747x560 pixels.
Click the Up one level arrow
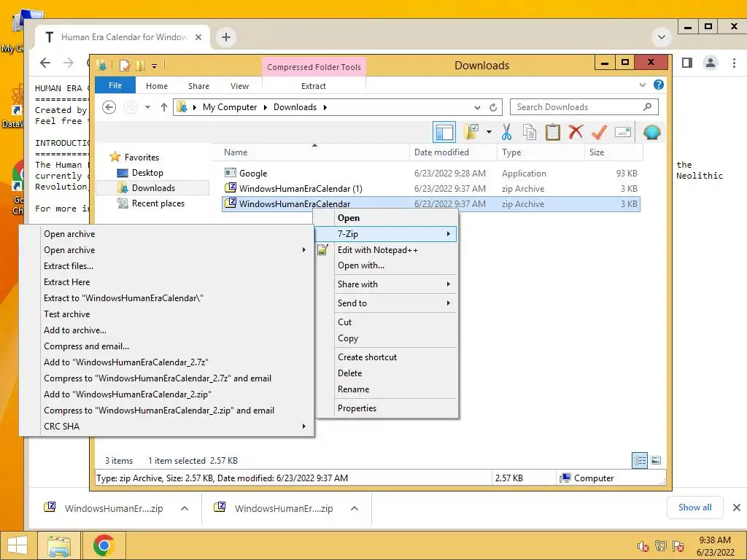tap(164, 107)
